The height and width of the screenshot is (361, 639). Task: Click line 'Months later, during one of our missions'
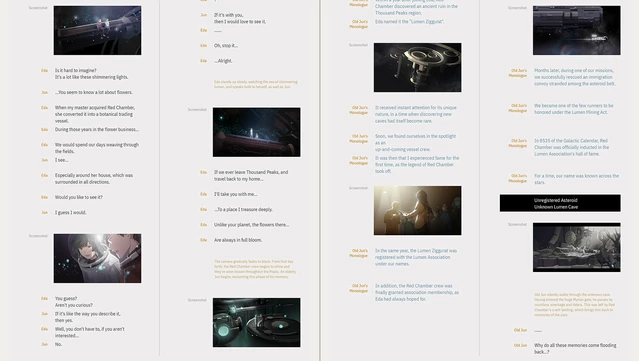(575, 77)
